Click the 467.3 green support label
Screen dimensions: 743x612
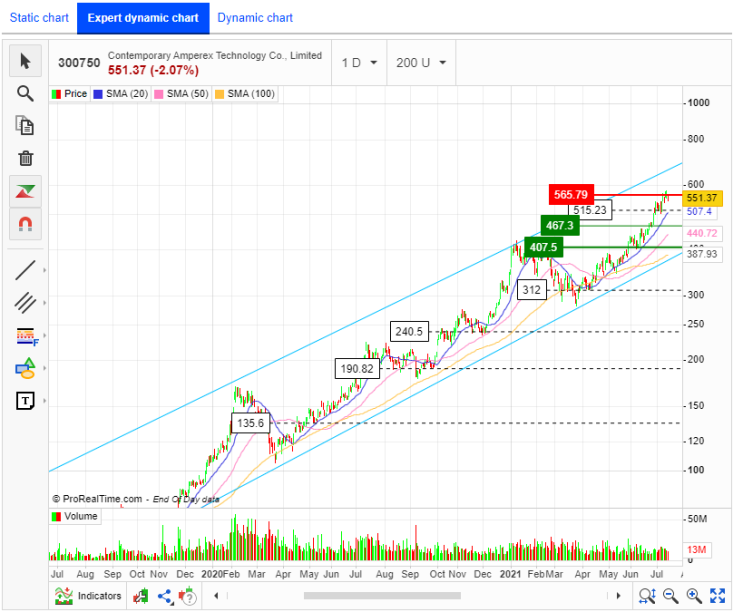(x=560, y=225)
